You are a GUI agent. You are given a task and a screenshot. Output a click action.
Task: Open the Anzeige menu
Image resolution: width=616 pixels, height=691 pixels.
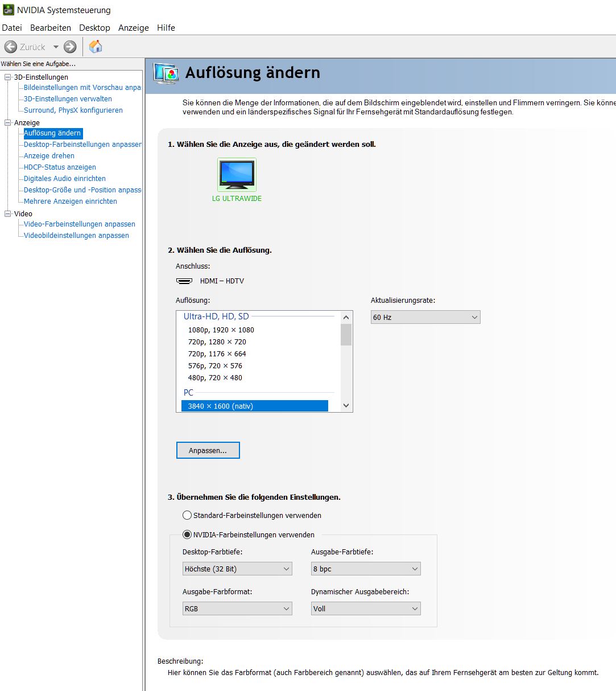133,28
